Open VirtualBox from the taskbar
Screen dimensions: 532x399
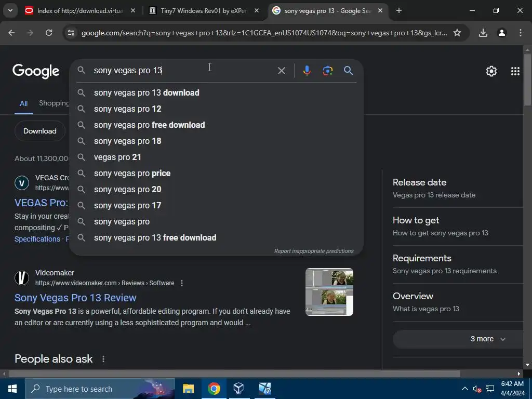238,389
